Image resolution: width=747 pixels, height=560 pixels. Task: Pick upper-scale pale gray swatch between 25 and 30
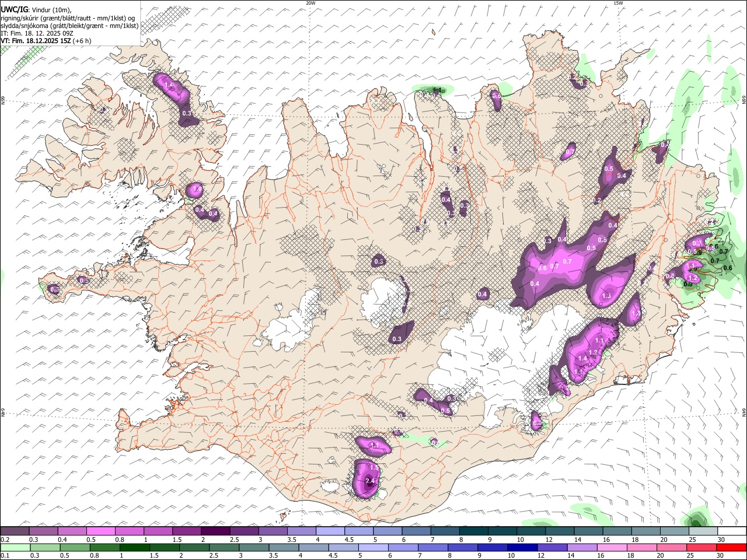pyautogui.click(x=704, y=531)
